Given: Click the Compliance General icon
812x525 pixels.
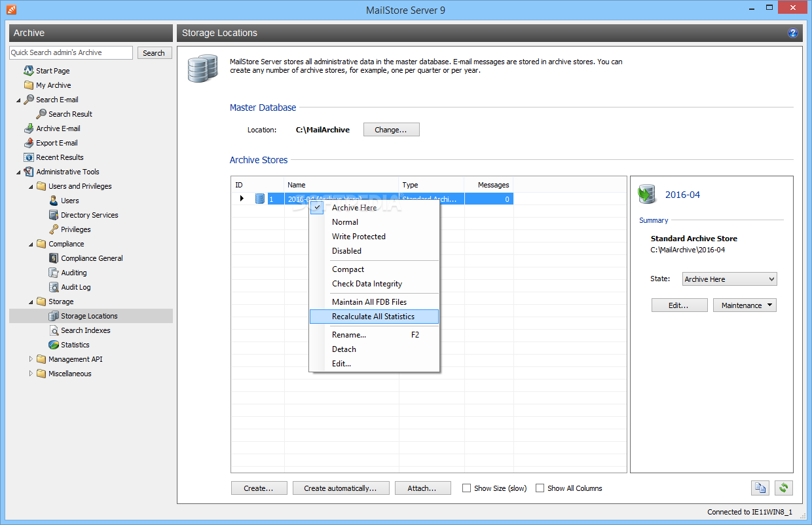Looking at the screenshot, I should point(54,258).
